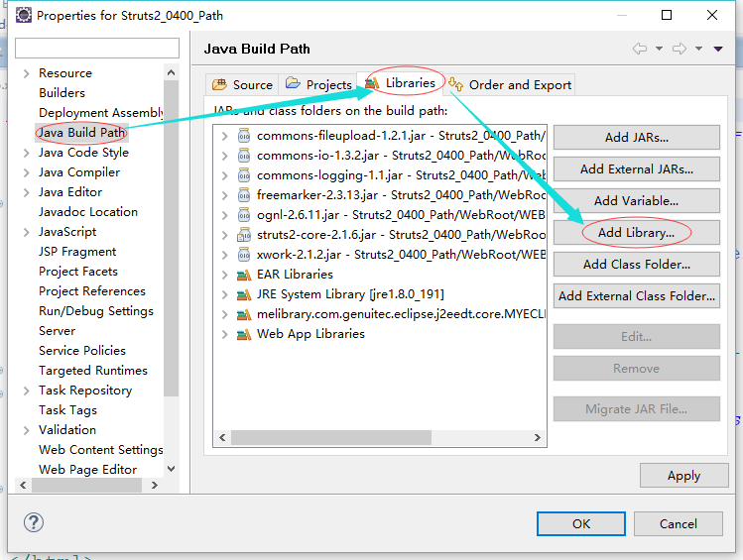743x560 pixels.
Task: Click the EAR Libraries books icon
Action: [244, 275]
